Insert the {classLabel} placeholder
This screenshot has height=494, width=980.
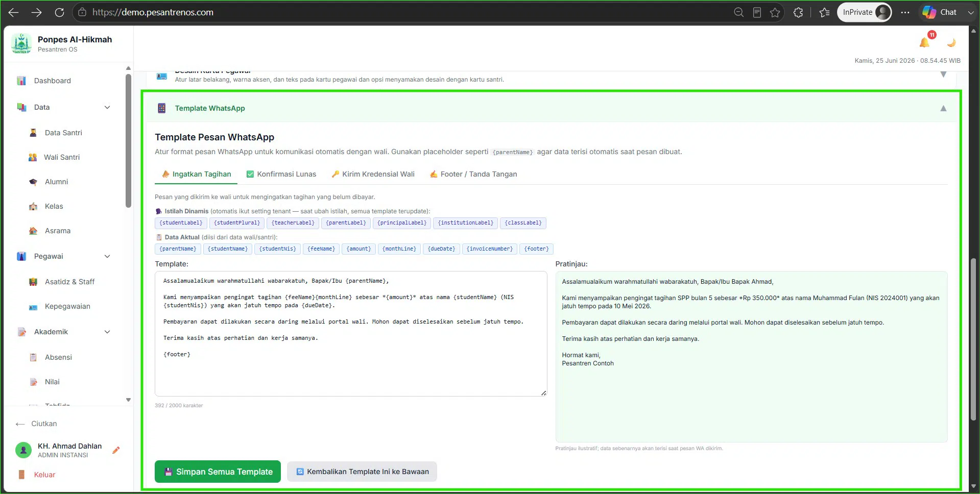[x=523, y=223]
